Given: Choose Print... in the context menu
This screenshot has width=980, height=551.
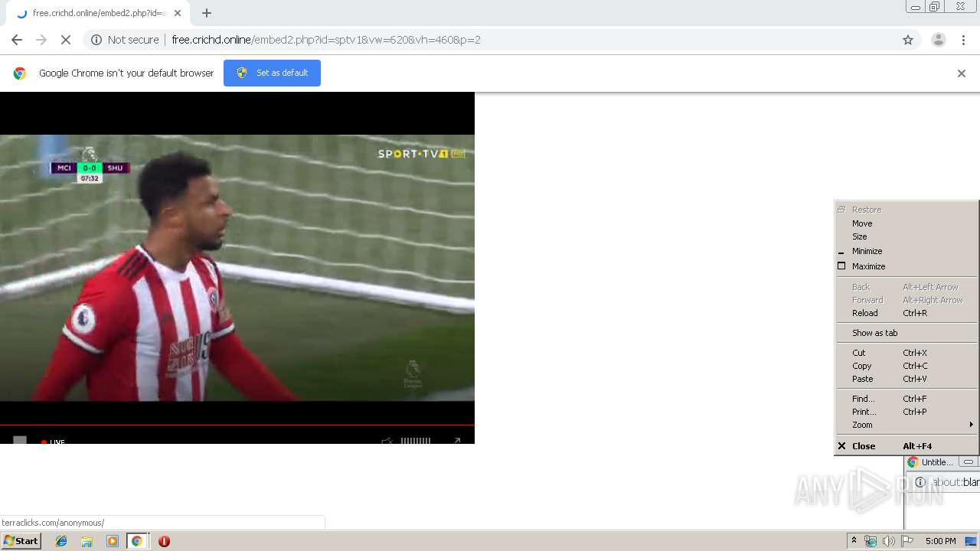Looking at the screenshot, I should [906, 412].
